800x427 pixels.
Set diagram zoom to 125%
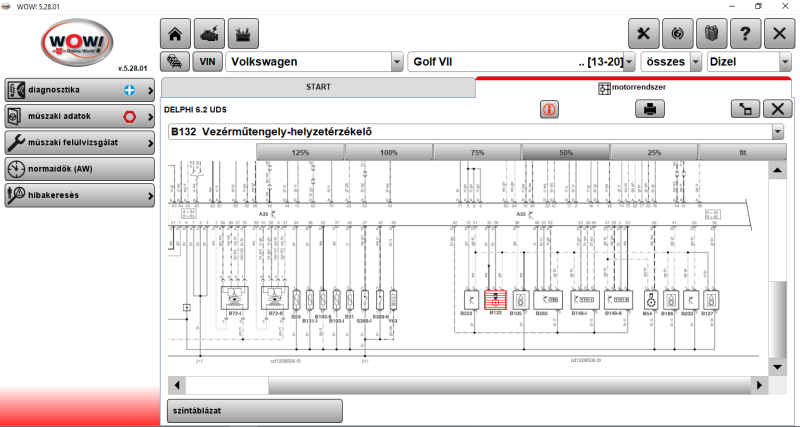(300, 153)
